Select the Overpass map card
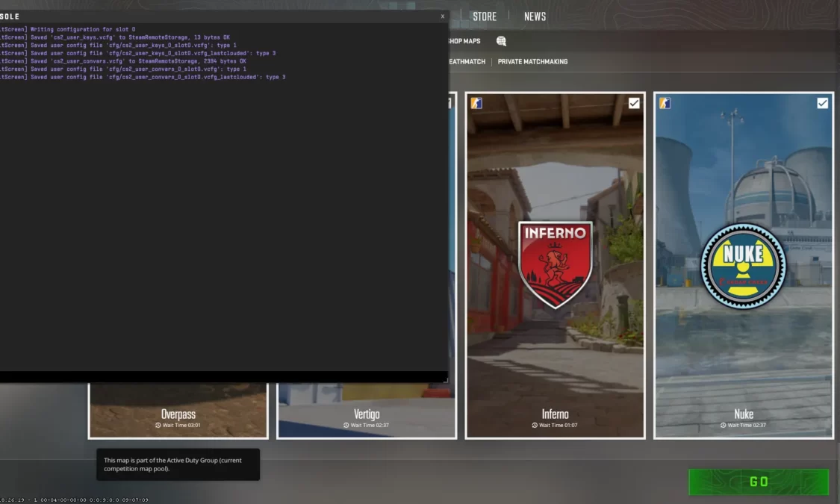 tap(178, 411)
